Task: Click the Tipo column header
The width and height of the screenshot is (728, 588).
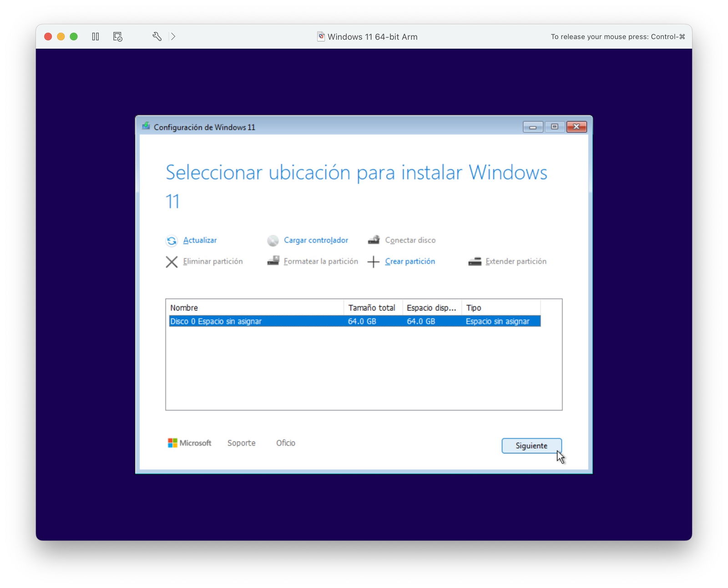Action: (501, 308)
